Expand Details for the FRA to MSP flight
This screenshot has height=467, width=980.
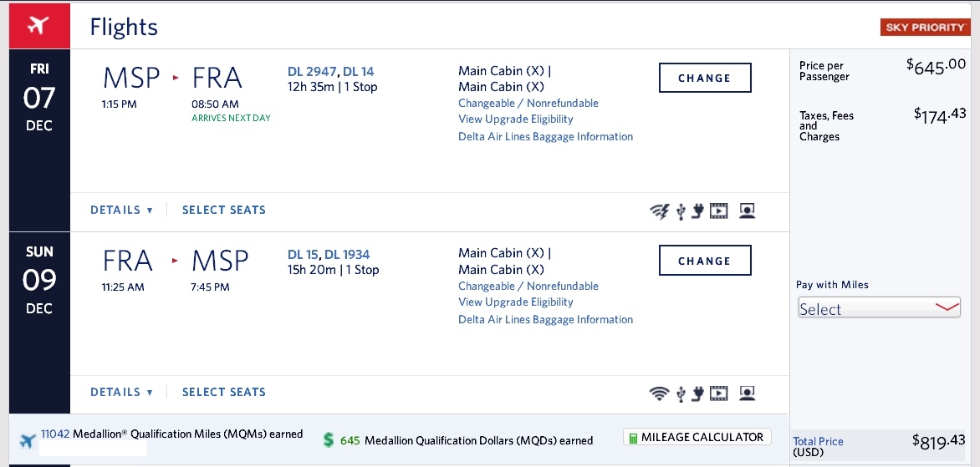[x=121, y=393]
